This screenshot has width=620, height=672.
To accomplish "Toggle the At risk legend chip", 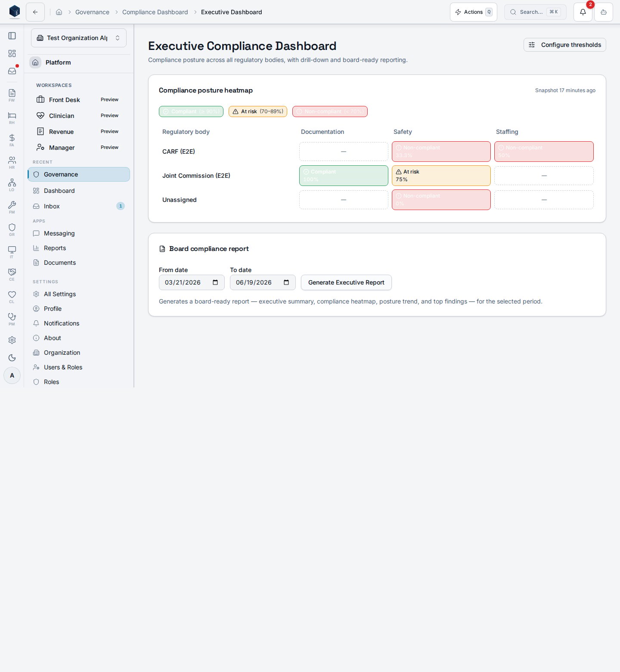I will coord(258,111).
